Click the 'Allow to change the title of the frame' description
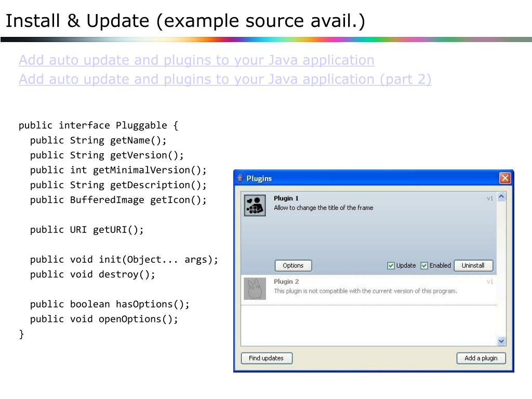 (323, 208)
